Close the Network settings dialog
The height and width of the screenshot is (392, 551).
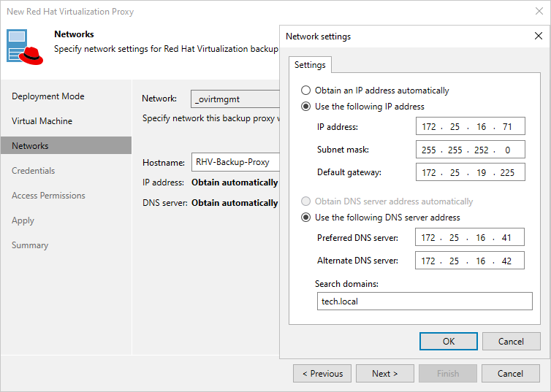pyautogui.click(x=538, y=36)
